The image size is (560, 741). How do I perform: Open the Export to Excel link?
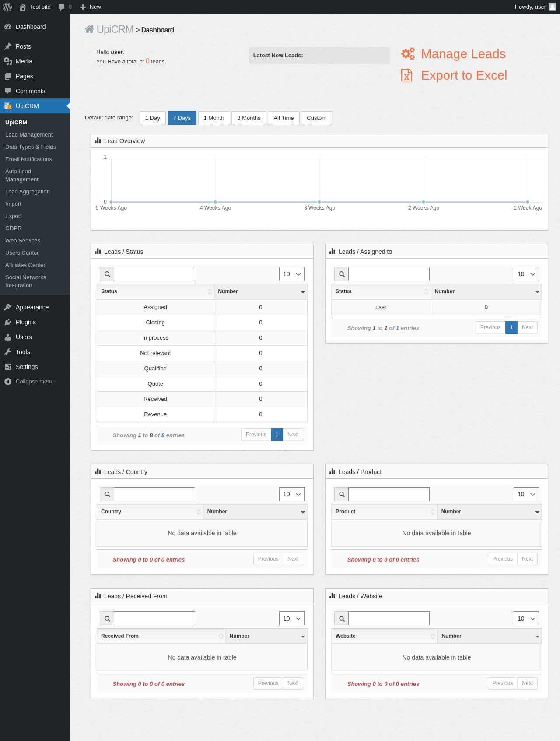(x=464, y=75)
